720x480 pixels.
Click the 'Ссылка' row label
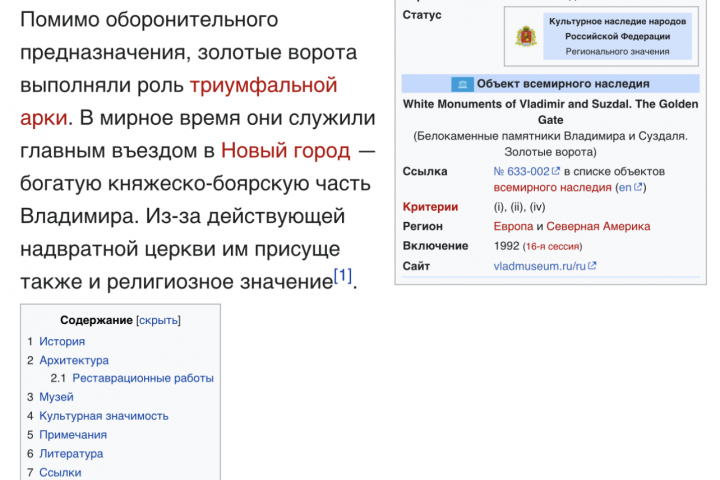click(425, 171)
